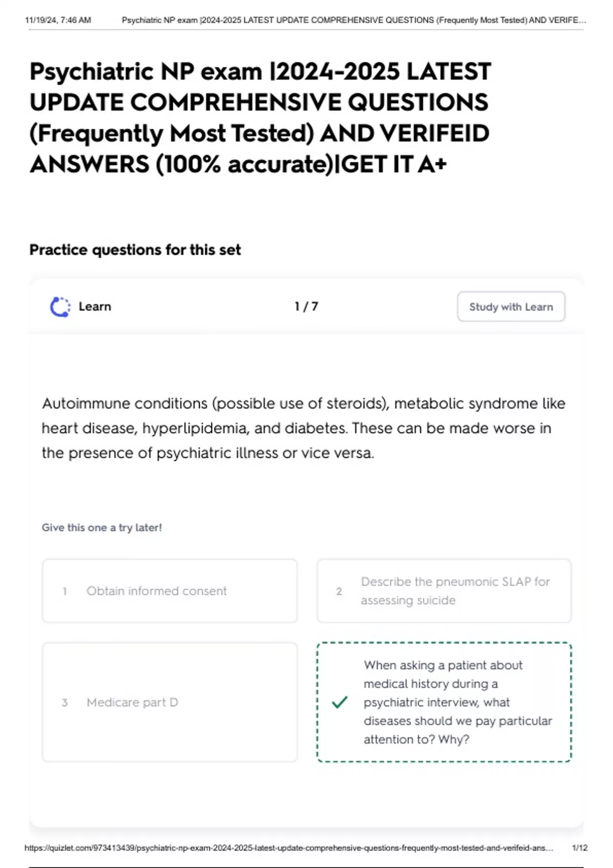Click option number 2 beside the SLAP answer
This screenshot has width=613, height=868.
[339, 591]
